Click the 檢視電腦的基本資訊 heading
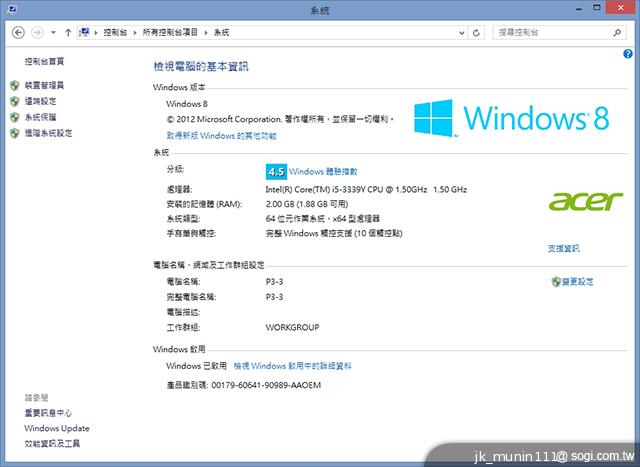 click(x=201, y=67)
